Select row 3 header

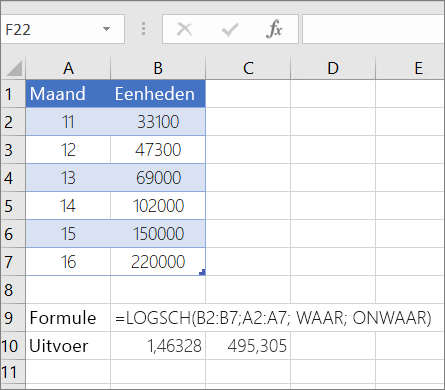tap(13, 150)
